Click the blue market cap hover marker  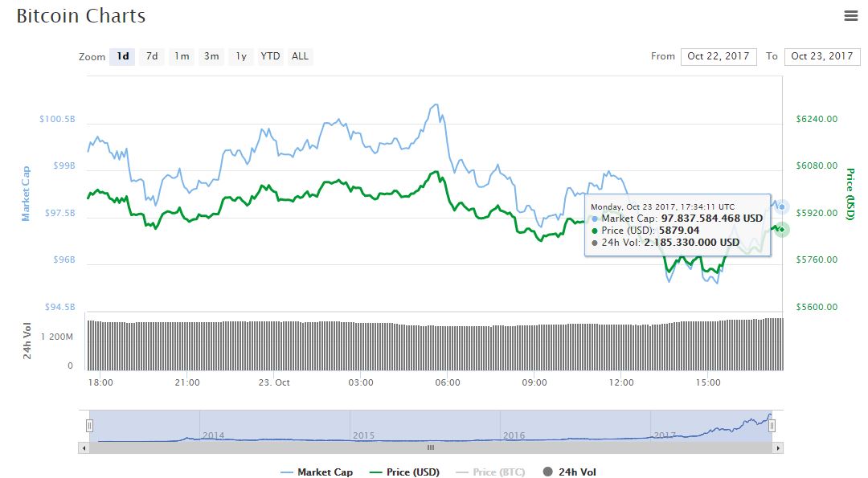point(782,207)
